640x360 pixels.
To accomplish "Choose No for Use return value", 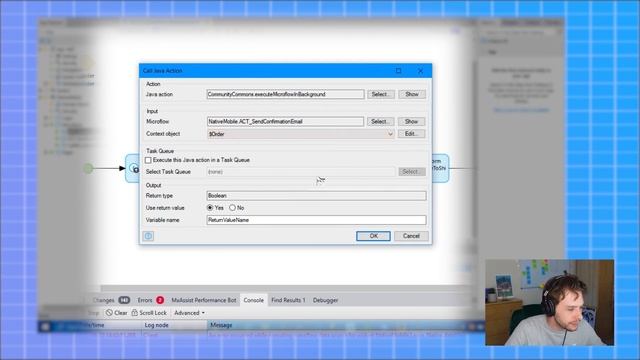I will pyautogui.click(x=233, y=208).
